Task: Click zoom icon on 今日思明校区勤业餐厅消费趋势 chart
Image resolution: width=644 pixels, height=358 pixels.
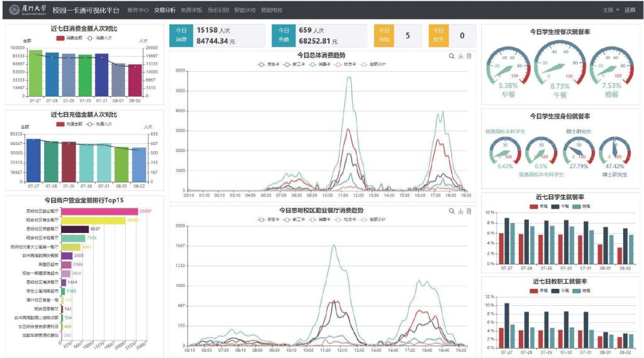Action: [452, 211]
